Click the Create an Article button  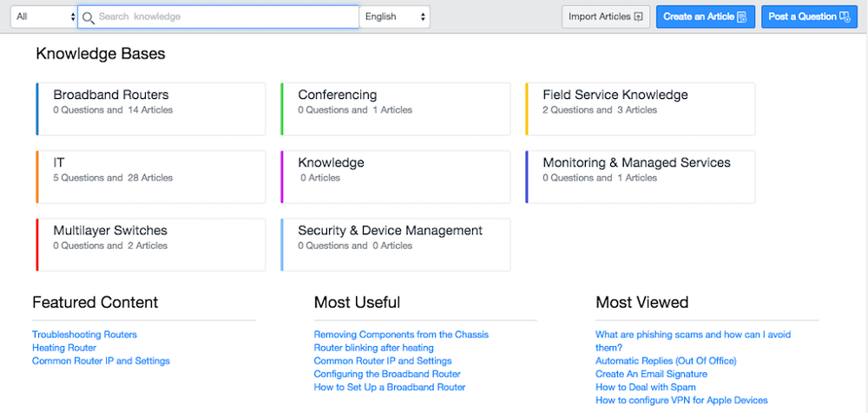705,16
